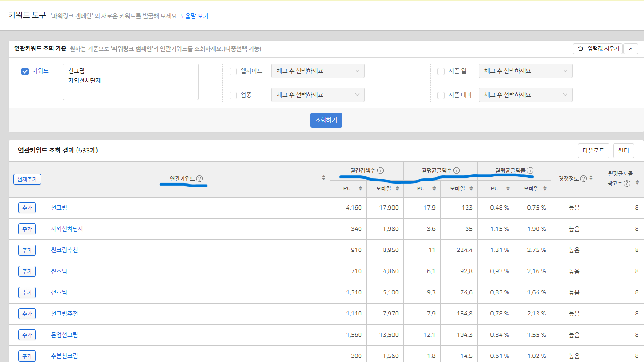Viewport: 644px width, 362px height.
Task: Open the 시즌 월 dropdown
Action: (526, 71)
